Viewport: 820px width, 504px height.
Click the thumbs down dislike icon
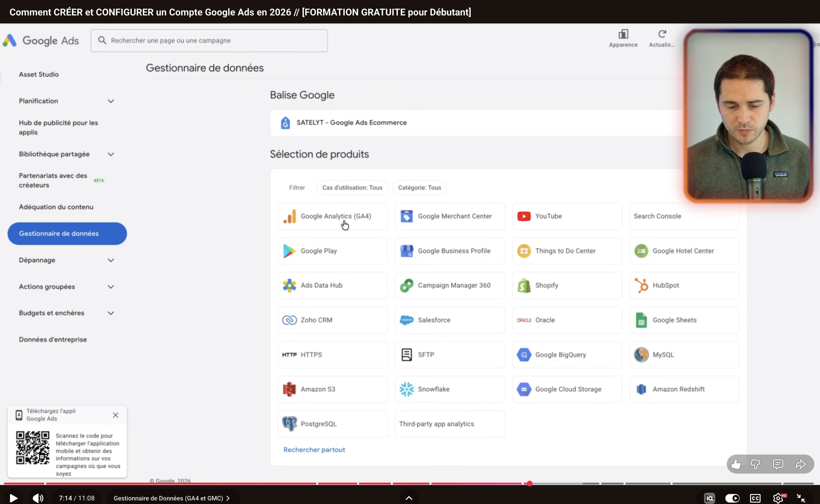click(755, 464)
